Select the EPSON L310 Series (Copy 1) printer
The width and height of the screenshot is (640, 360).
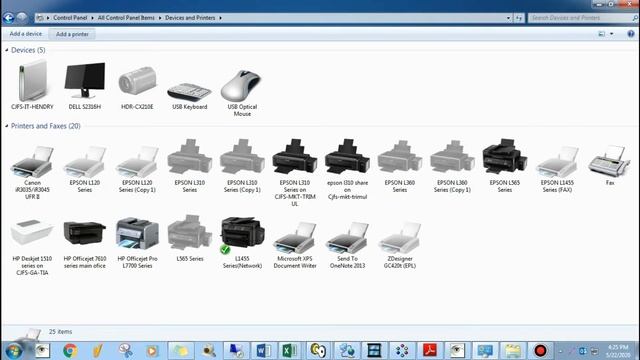tap(242, 157)
